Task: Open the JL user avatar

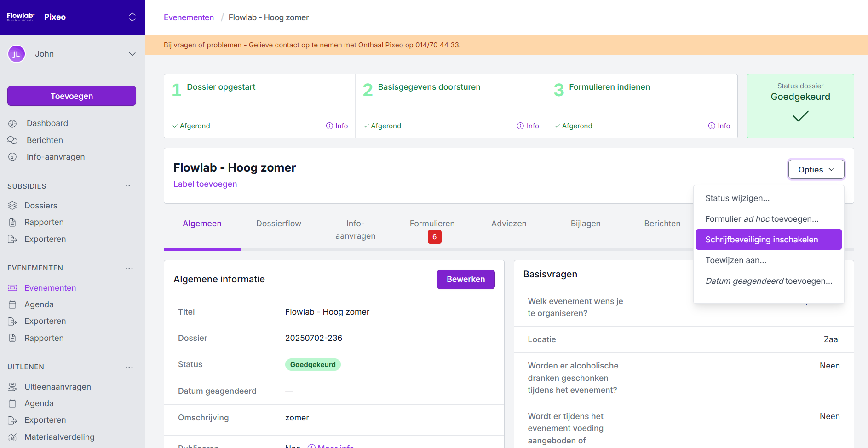Action: pos(17,54)
